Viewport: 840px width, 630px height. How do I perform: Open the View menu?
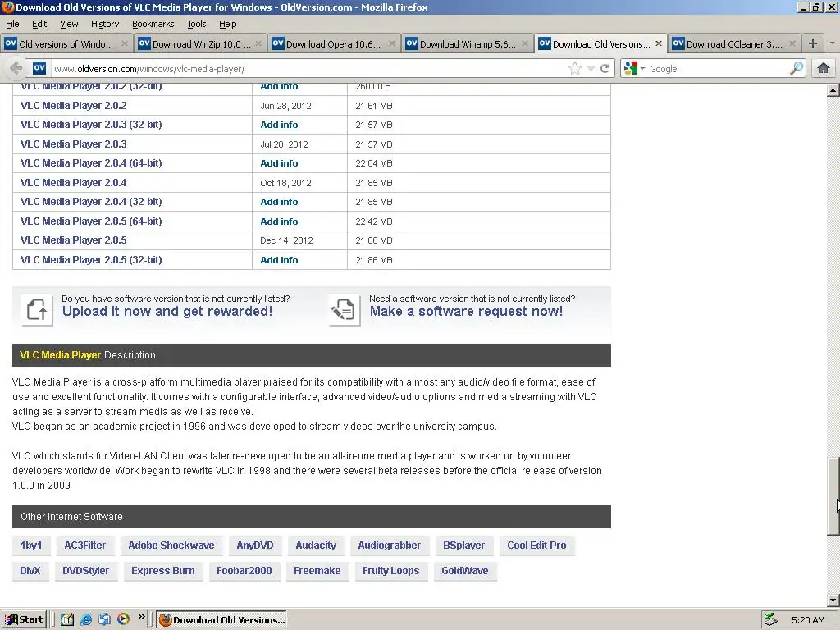pyautogui.click(x=69, y=24)
